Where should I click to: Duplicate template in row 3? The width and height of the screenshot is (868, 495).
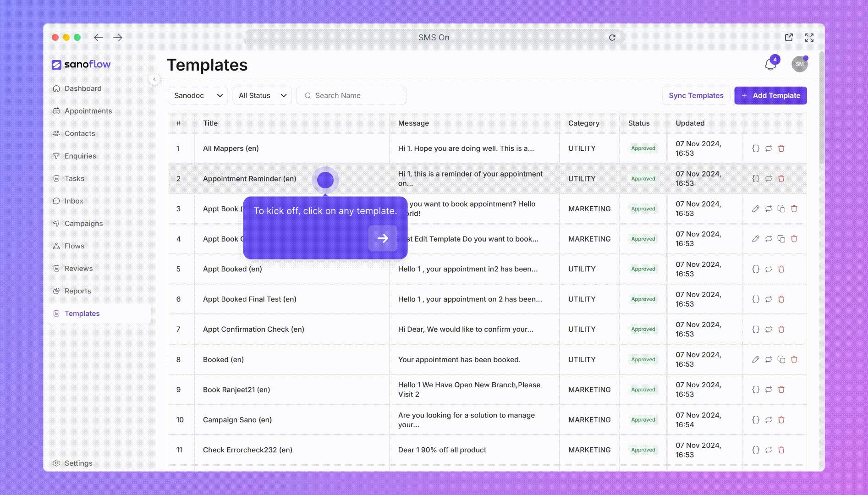click(781, 209)
